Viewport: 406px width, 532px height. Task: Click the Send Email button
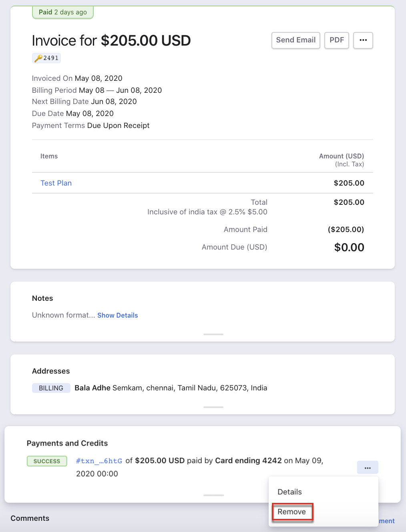[x=296, y=40]
